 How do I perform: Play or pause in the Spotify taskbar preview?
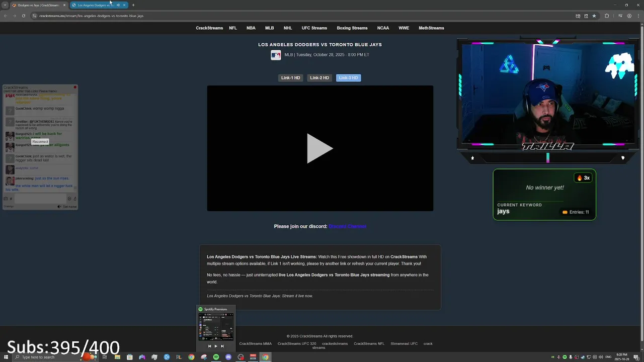coord(216,346)
